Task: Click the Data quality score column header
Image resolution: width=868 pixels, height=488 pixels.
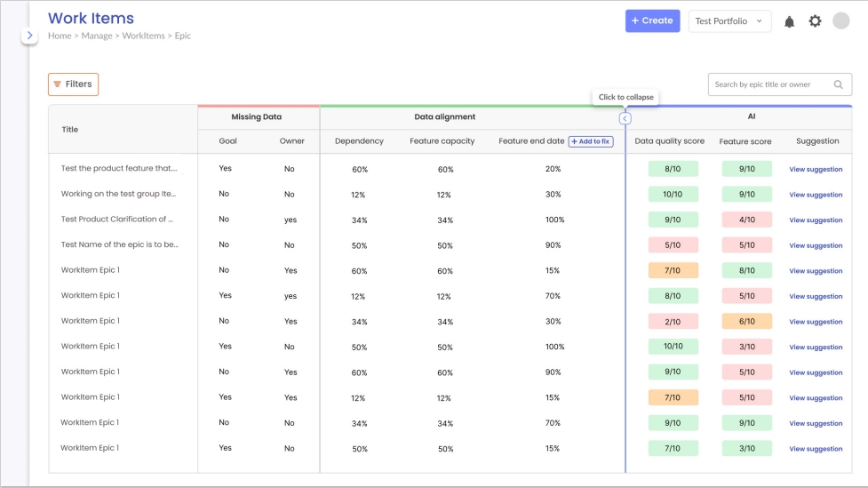Action: point(669,141)
